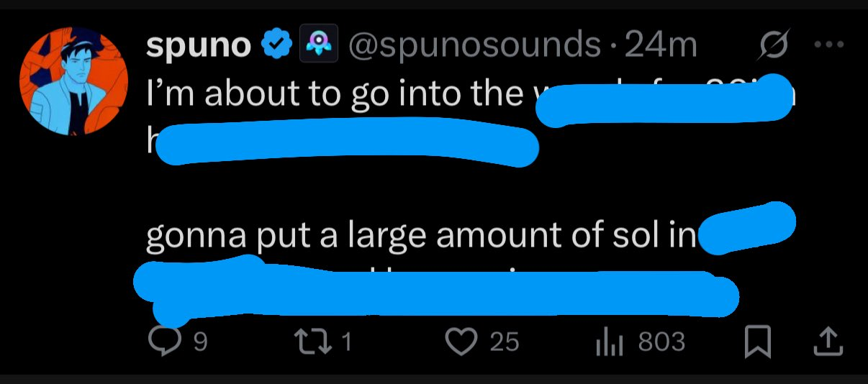
Task: Click the display name spuno
Action: click(x=198, y=47)
